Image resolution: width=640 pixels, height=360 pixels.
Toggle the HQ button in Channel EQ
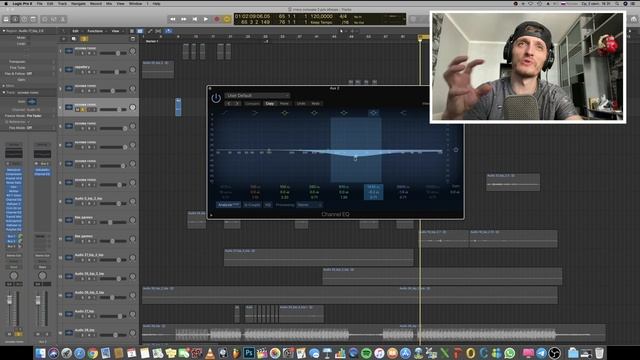click(x=268, y=204)
